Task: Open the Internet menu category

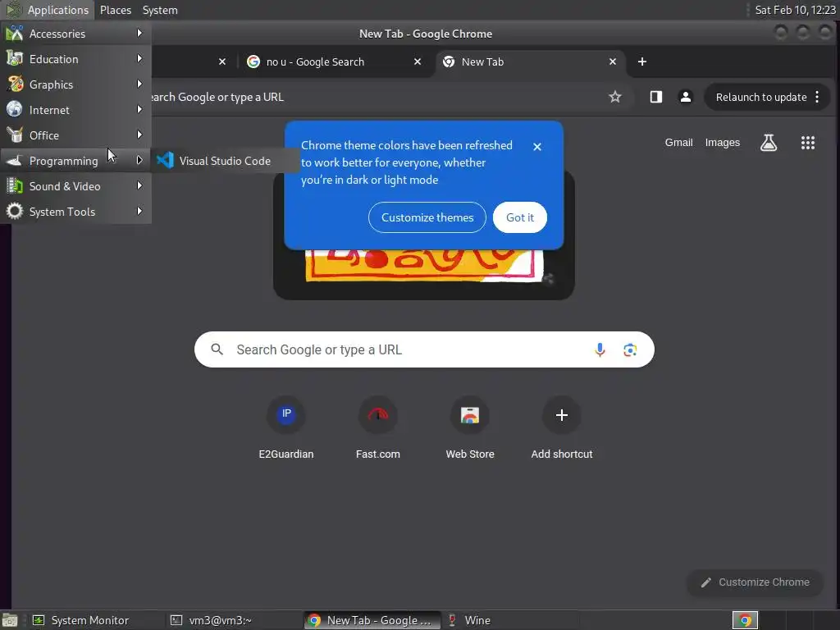Action: coord(75,110)
